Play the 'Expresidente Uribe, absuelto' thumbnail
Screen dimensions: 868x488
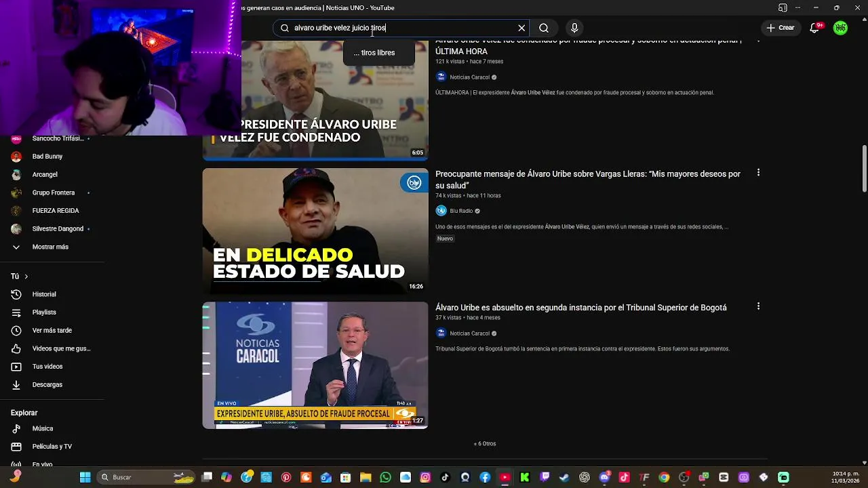click(x=315, y=365)
